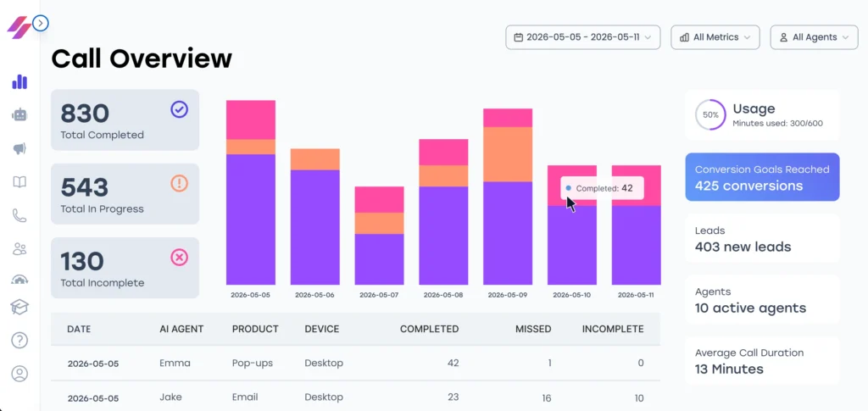
Task: Click pink segment of 2026-05-08 bar
Action: 443,153
